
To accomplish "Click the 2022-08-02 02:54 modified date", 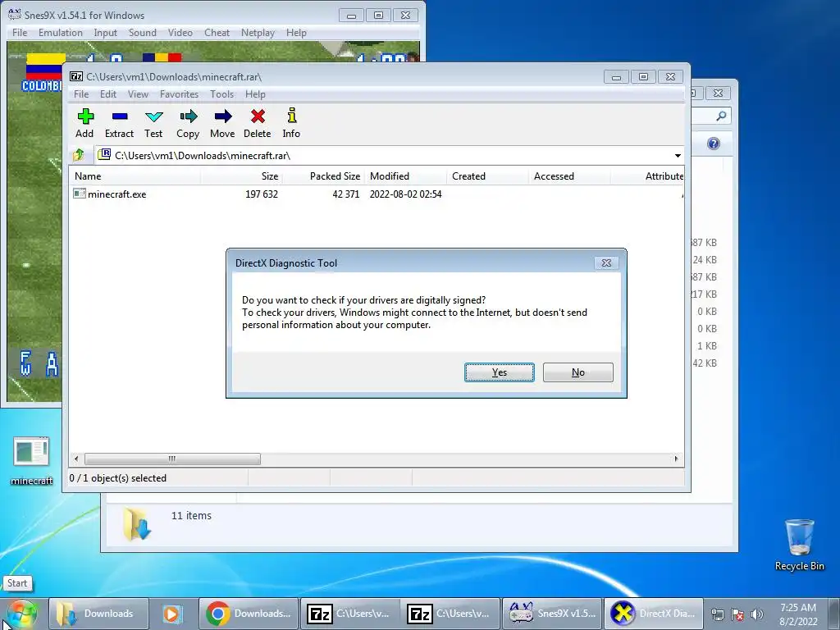I will pyautogui.click(x=405, y=194).
